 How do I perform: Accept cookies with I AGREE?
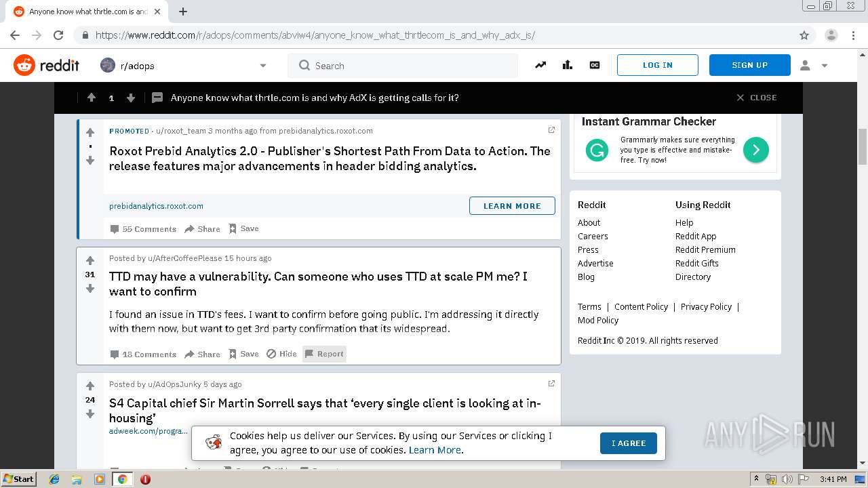click(628, 443)
